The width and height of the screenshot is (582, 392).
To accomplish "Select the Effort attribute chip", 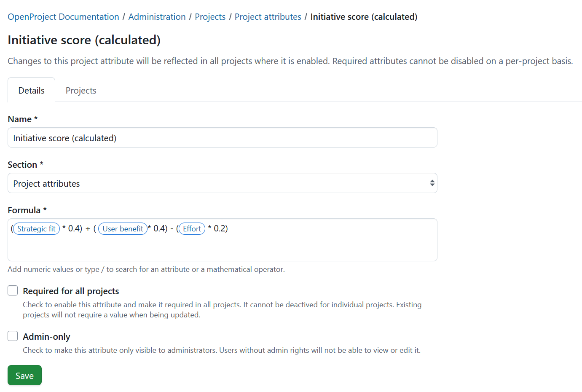I will point(192,228).
